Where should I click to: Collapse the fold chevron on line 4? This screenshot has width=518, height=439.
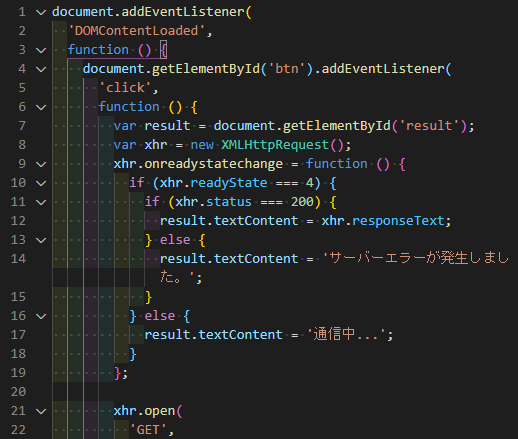pos(41,69)
